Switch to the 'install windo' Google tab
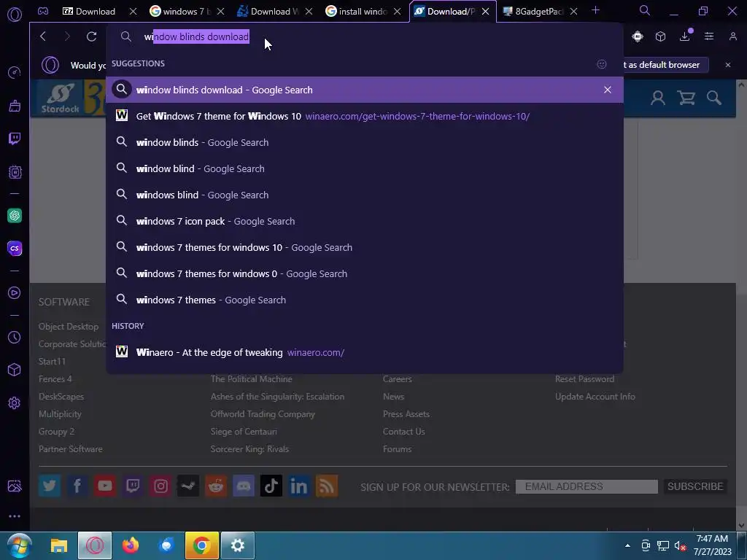 (363, 12)
